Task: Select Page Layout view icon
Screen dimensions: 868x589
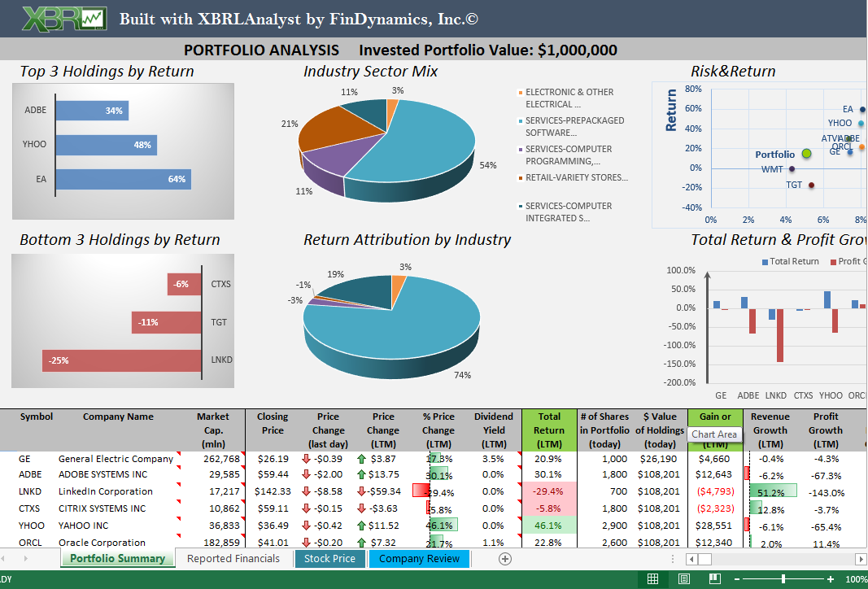Action: 682,578
